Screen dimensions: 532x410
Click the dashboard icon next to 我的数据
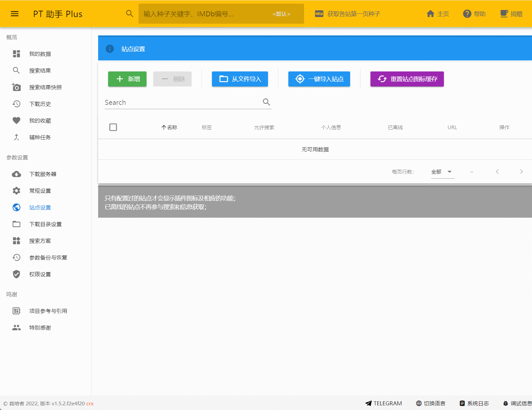[16, 54]
